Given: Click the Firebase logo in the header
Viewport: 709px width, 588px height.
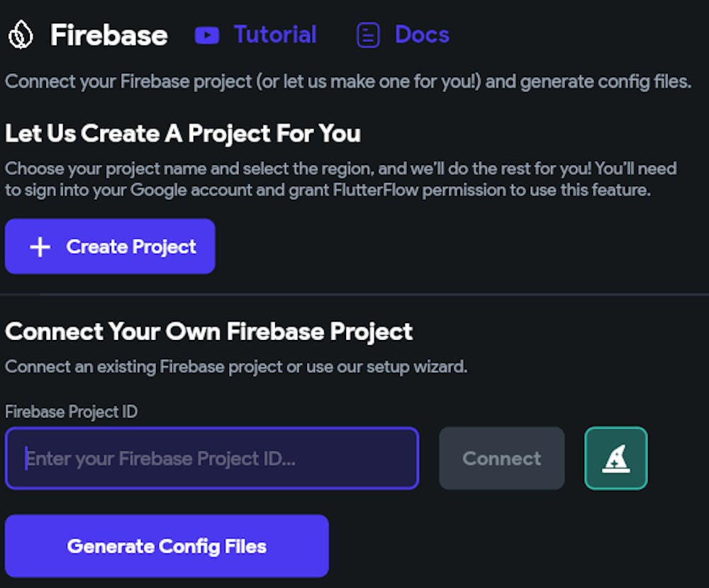Looking at the screenshot, I should (x=22, y=34).
